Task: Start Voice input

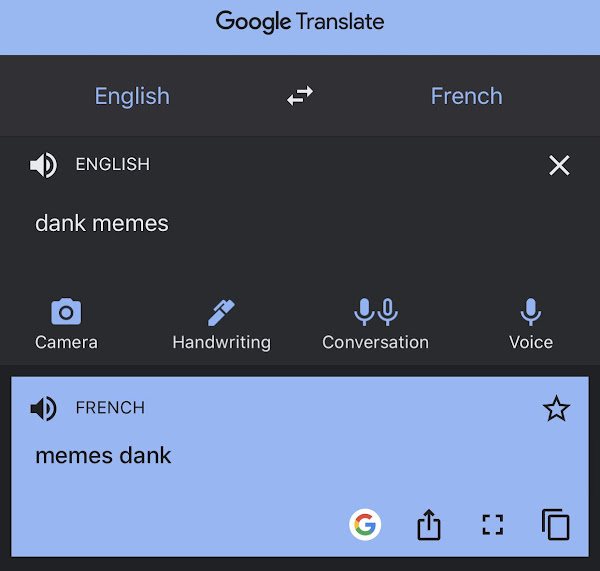Action: [x=531, y=324]
